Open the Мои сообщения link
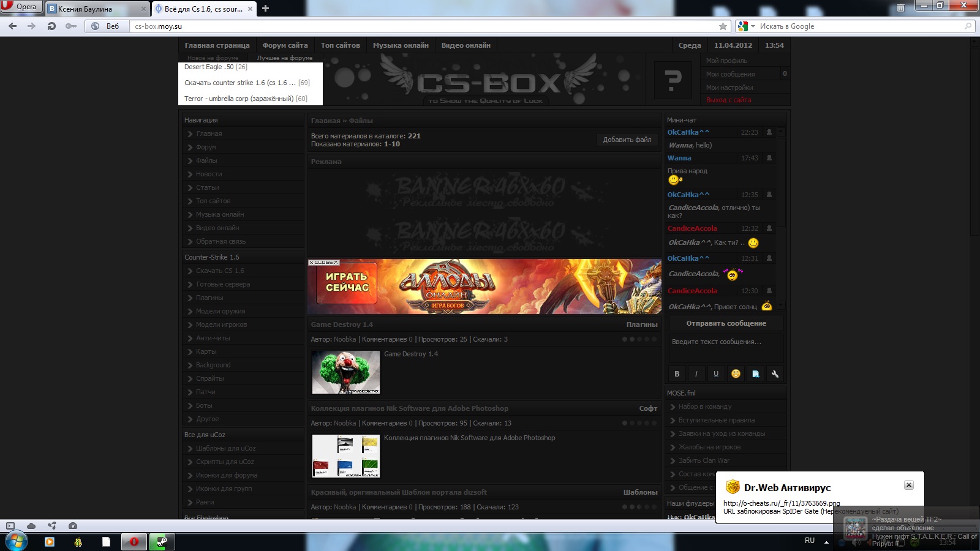980x551 pixels. pyautogui.click(x=730, y=74)
